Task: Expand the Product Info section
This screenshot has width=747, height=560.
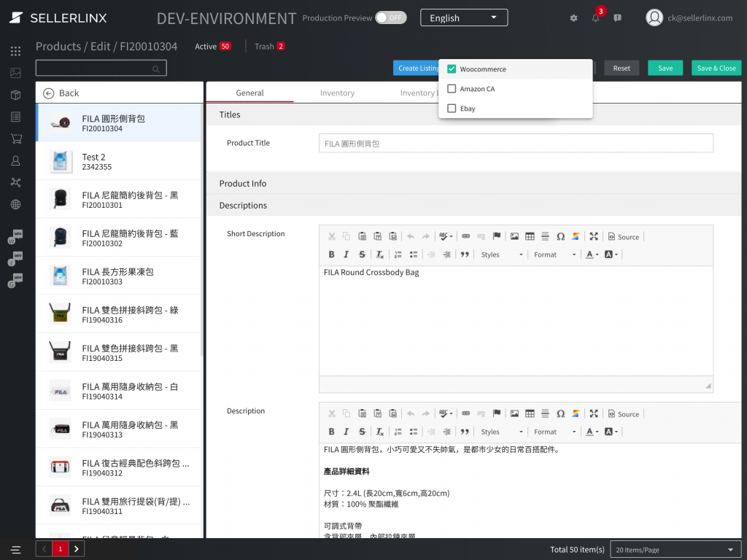Action: pos(473,183)
